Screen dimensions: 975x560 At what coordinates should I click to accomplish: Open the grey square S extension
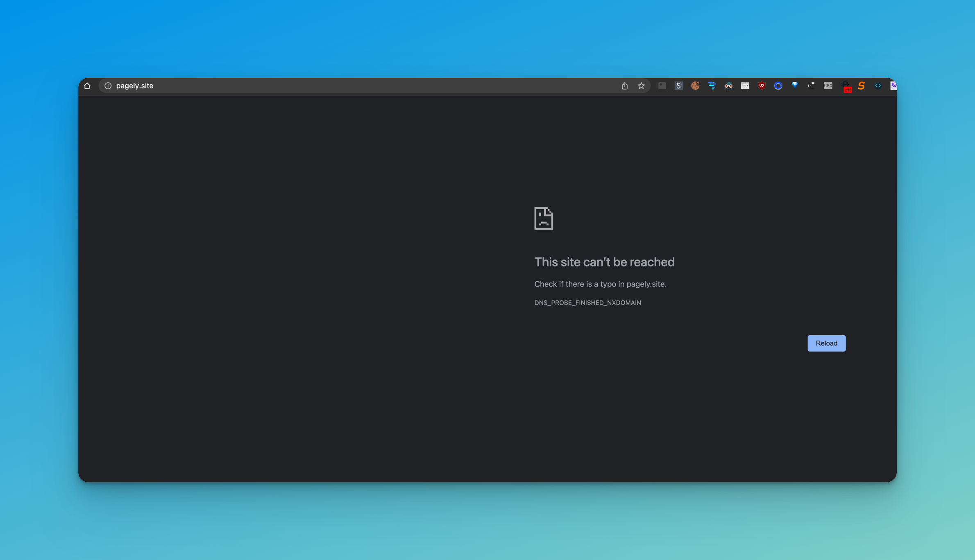coord(678,86)
